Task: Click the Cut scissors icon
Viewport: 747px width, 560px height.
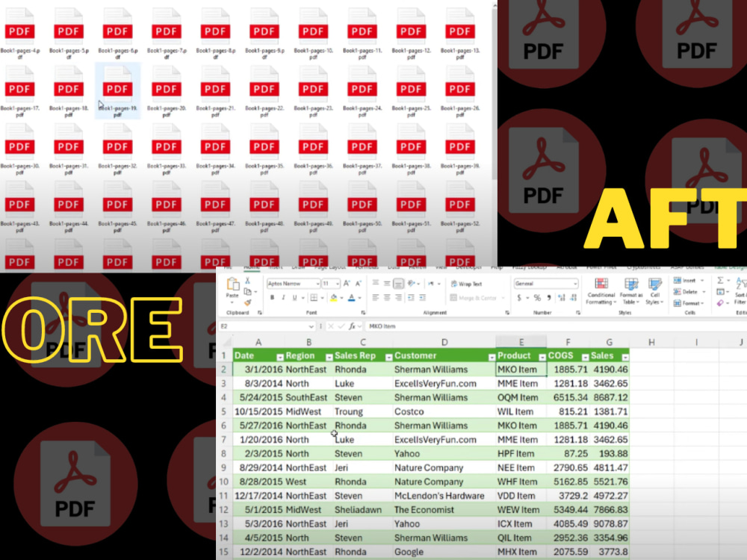Action: 247,281
